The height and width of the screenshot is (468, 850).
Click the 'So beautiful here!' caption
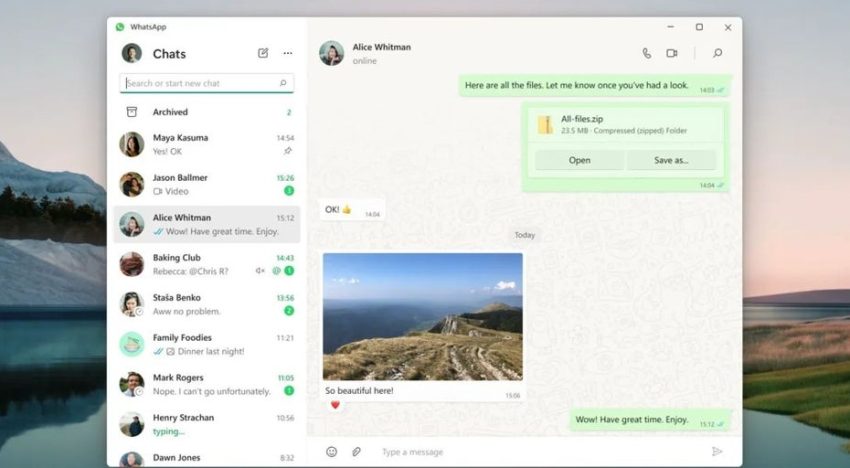(359, 390)
